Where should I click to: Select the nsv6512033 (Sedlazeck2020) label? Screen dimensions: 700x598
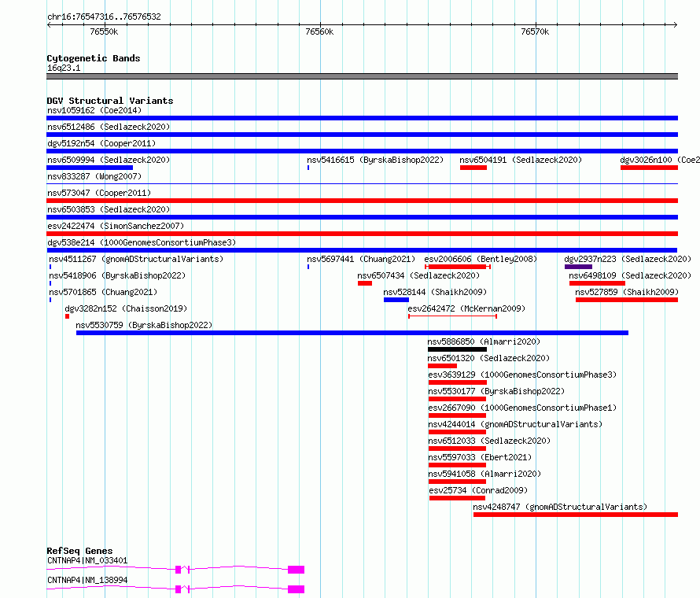[489, 441]
